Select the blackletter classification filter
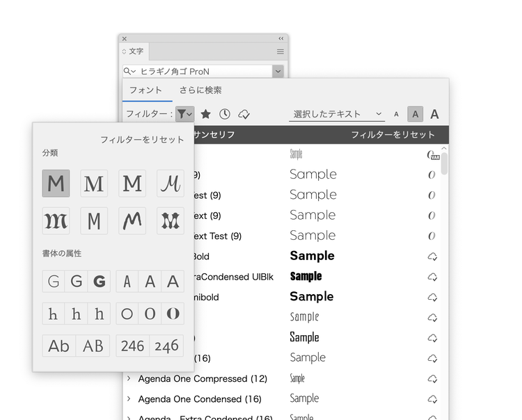The image size is (522, 420). coord(56,221)
